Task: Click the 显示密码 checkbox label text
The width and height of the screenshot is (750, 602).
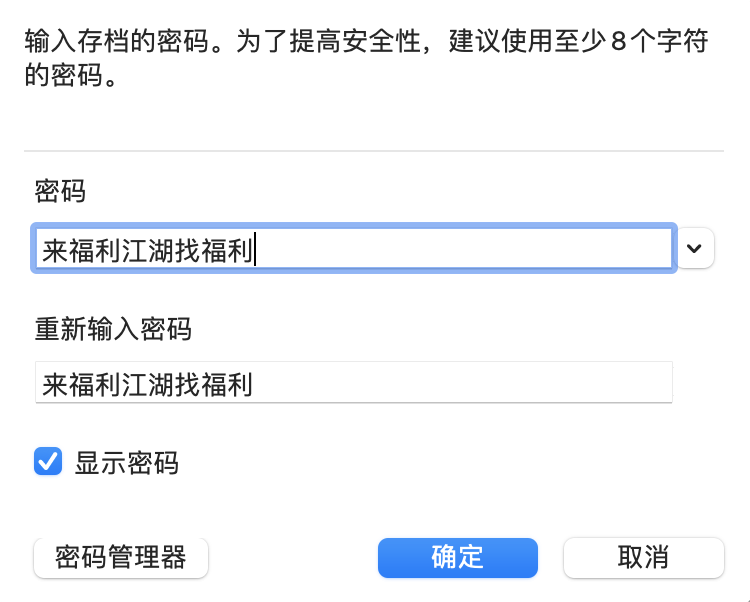Action: (x=126, y=463)
